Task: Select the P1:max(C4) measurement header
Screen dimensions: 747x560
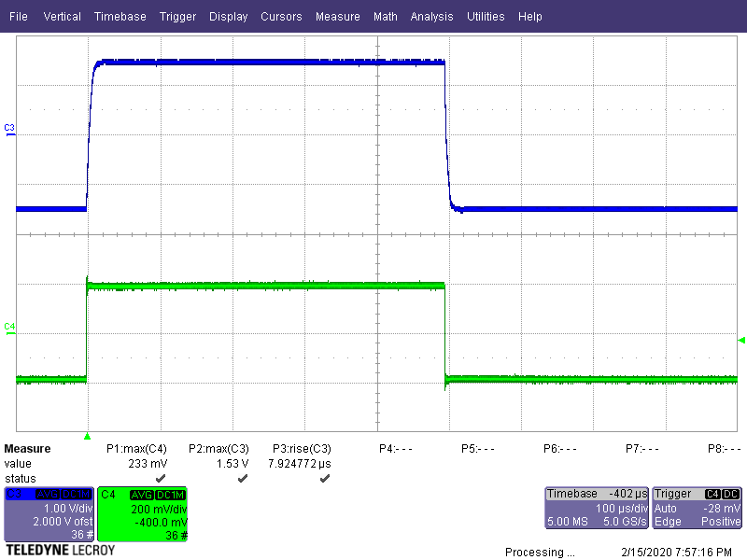Action: point(136,449)
